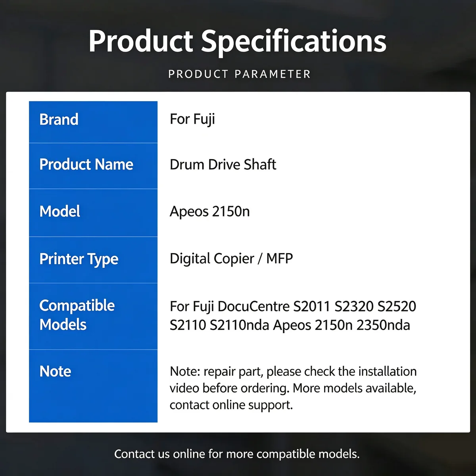Select the 'Note: repair part, please check' line

point(293,372)
